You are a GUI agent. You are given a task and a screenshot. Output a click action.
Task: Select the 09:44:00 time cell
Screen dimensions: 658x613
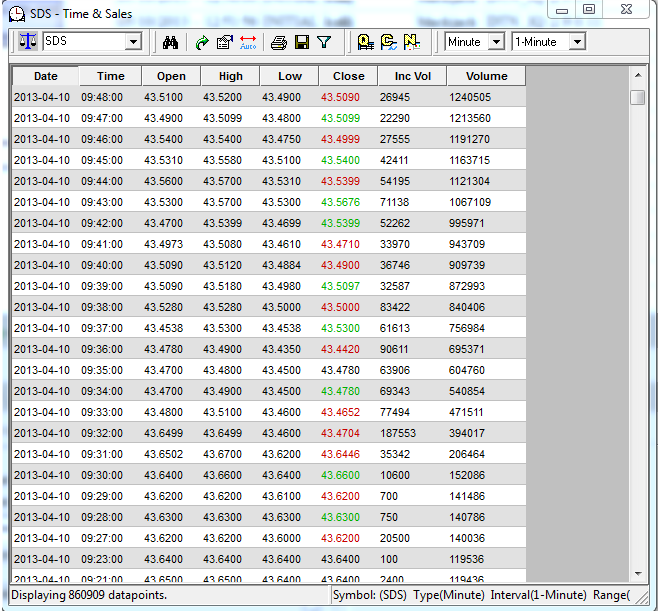(x=102, y=181)
